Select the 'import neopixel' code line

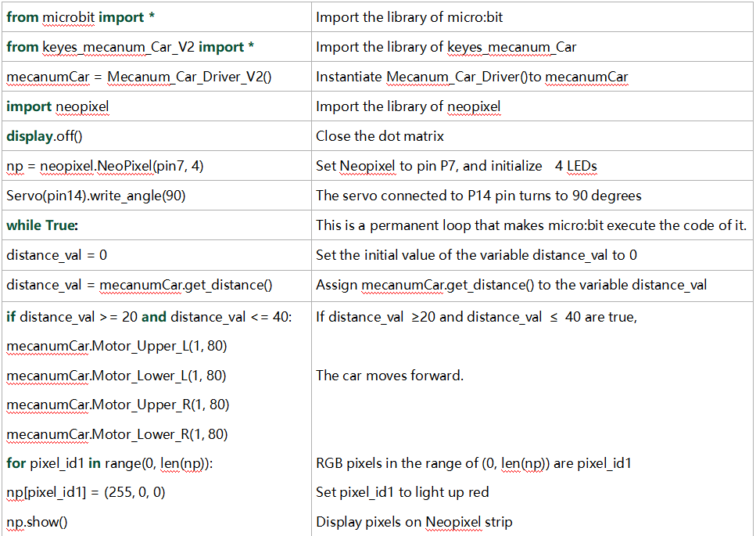pos(57,106)
